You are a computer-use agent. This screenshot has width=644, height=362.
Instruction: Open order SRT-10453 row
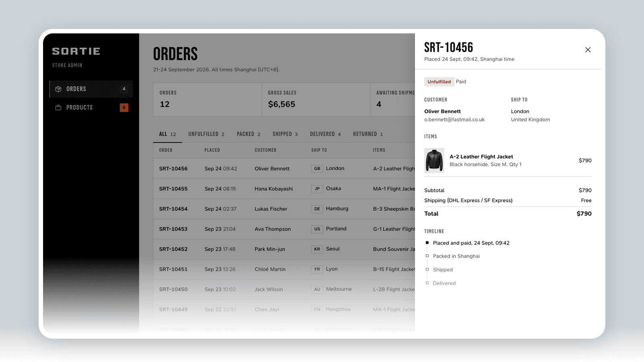click(x=284, y=229)
